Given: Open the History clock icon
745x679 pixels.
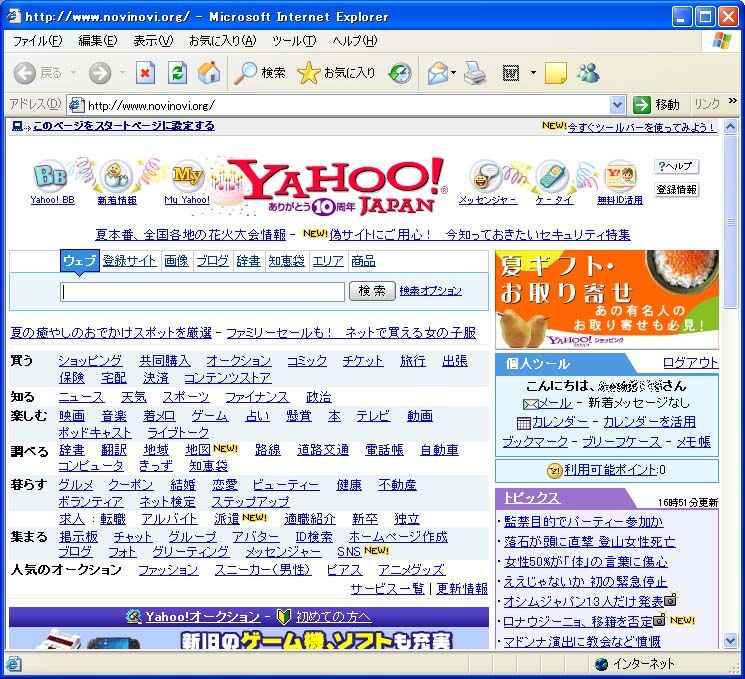Looking at the screenshot, I should pos(400,73).
